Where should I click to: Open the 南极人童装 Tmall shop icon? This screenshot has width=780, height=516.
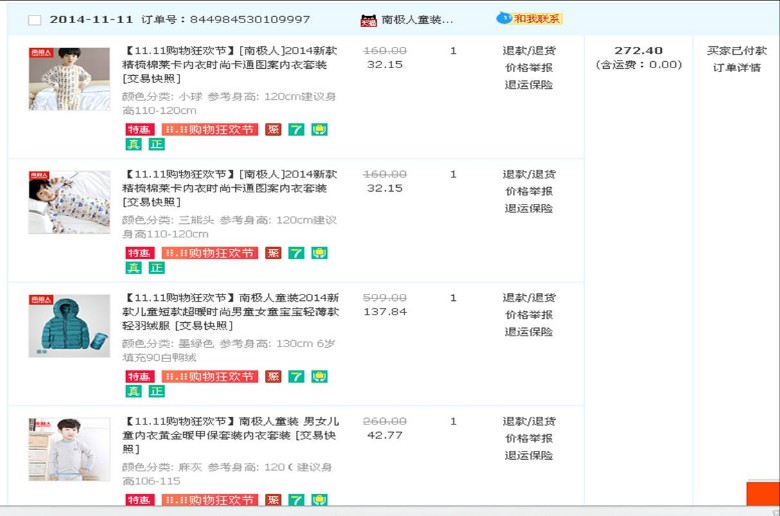369,20
